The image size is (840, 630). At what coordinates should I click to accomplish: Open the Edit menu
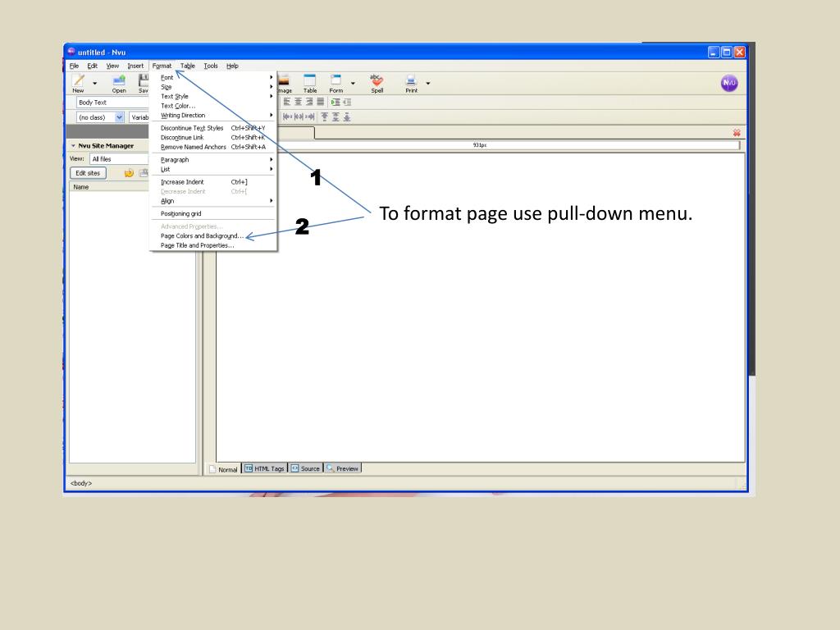(92, 66)
